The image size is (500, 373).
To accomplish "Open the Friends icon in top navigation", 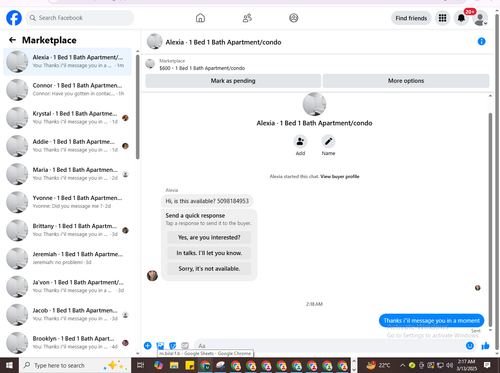I will [x=247, y=18].
